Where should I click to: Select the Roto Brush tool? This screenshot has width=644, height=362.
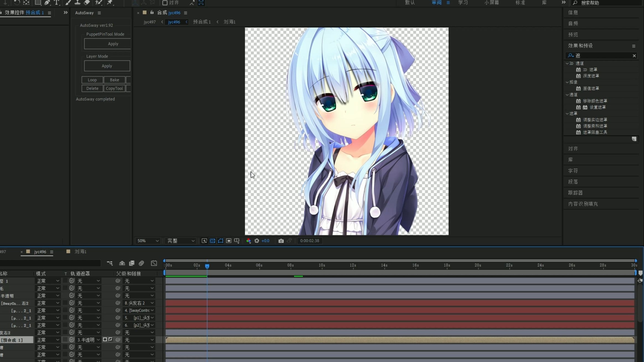tap(98, 2)
